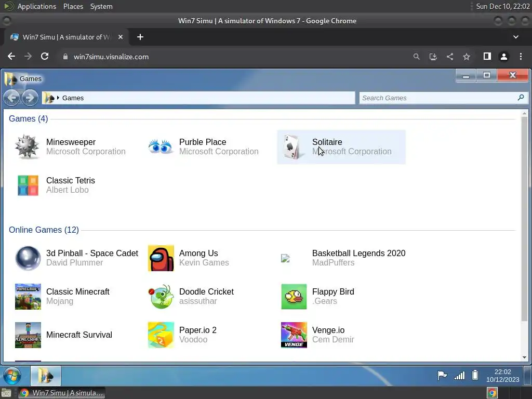532x399 pixels.
Task: Open the Action Center flag tray icon
Action: (442, 375)
